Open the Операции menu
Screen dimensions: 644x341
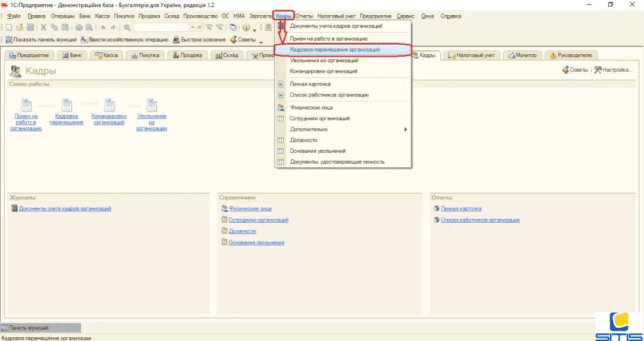point(63,16)
